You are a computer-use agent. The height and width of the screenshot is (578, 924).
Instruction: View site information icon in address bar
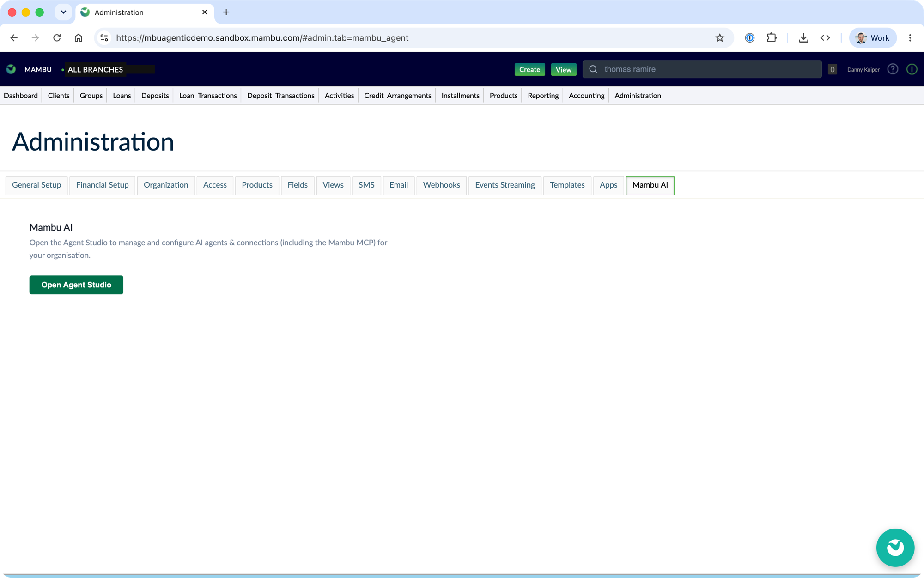(104, 38)
